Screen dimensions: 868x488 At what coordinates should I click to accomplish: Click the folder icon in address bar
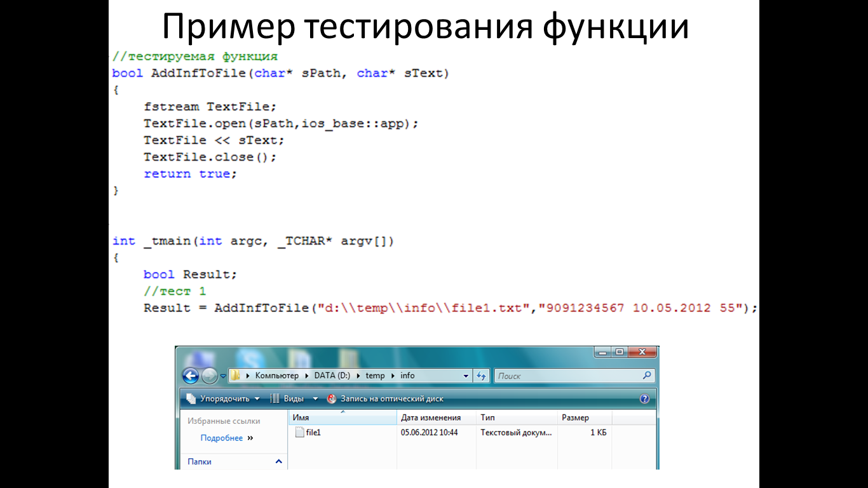235,376
